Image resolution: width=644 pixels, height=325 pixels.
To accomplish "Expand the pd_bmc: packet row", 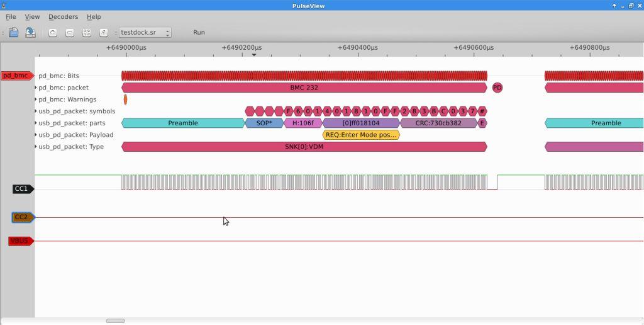I will pyautogui.click(x=36, y=88).
